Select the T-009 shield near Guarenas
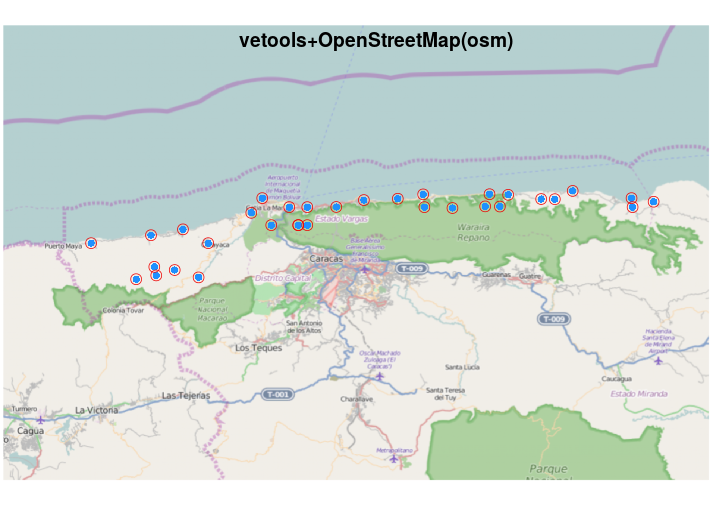This screenshot has height=506, width=713. (x=411, y=269)
